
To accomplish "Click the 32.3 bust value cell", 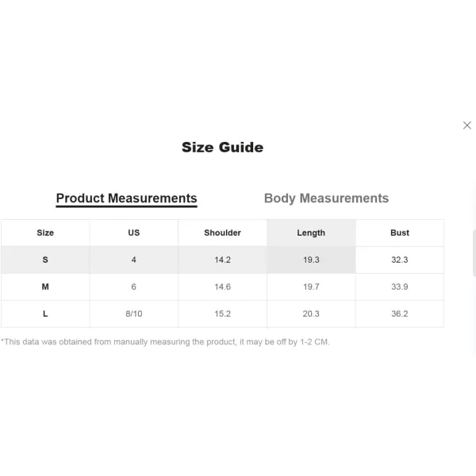I will tap(400, 260).
